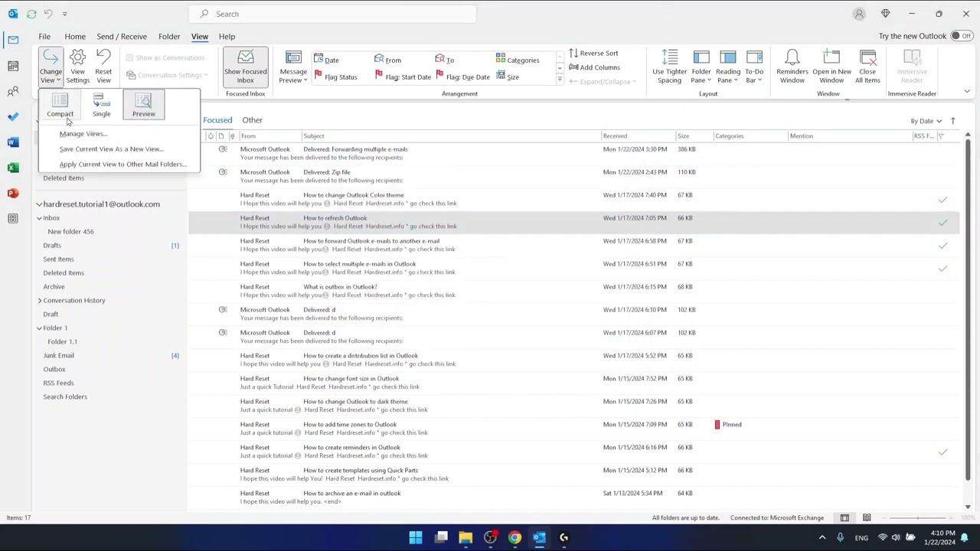Expand the arrangement gallery more arrow

560,80
